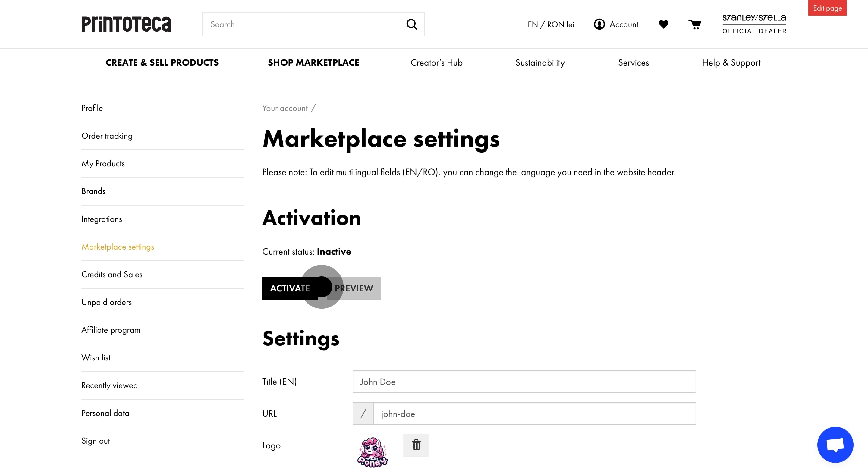Expand Create & Sell Products menu
Screen dimensions: 868x475
click(162, 63)
